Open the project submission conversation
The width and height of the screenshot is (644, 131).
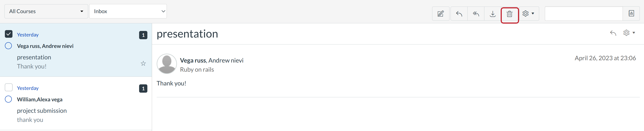(x=75, y=110)
